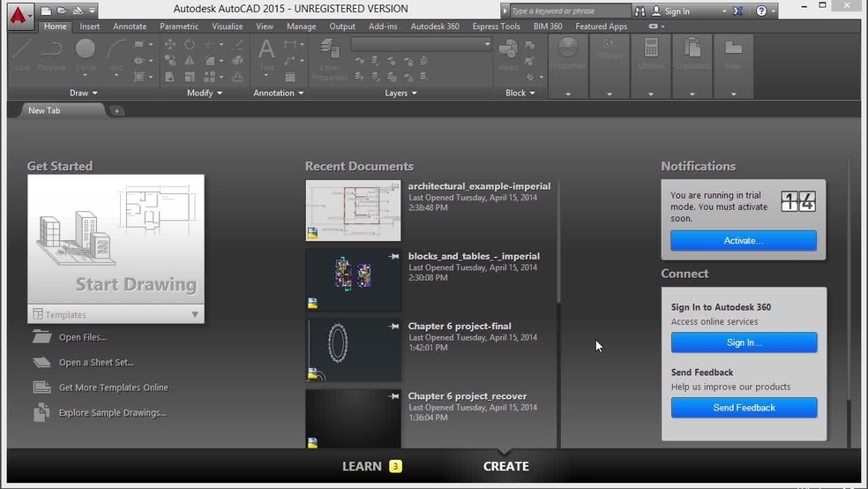The height and width of the screenshot is (489, 868).
Task: Toggle pin on blocks_and_tables_-_imperial document
Action: pos(393,256)
